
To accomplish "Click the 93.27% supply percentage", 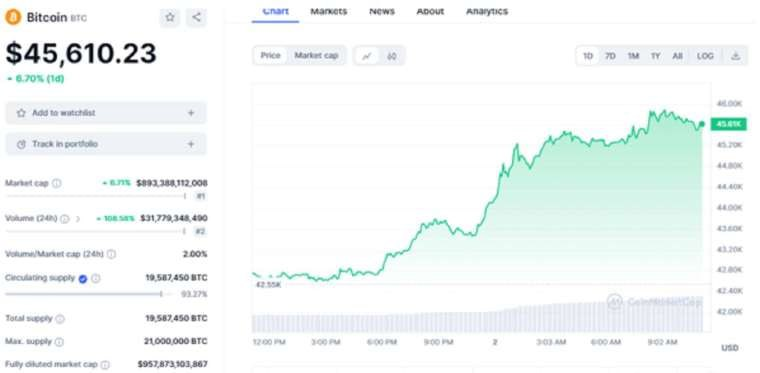I will coord(194,294).
